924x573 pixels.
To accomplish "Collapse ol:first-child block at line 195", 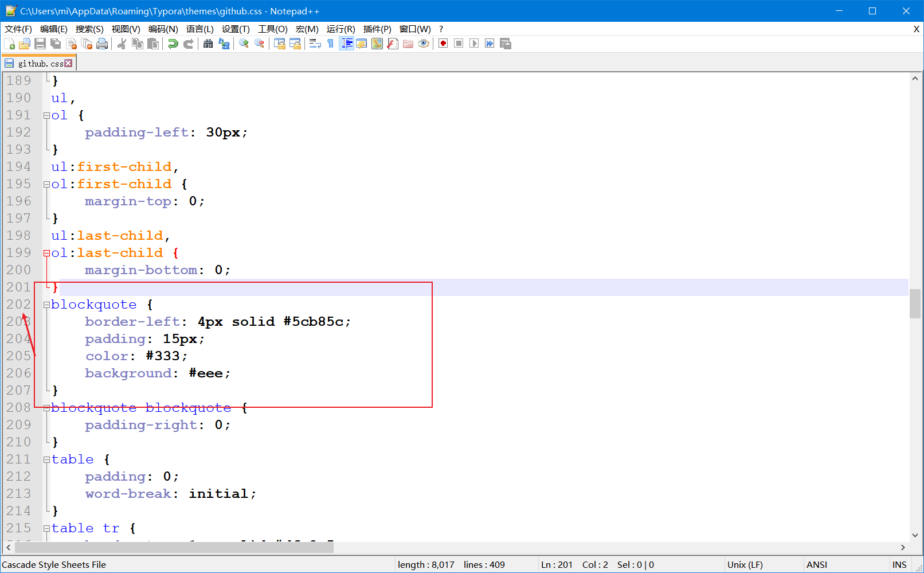I will tap(46, 184).
